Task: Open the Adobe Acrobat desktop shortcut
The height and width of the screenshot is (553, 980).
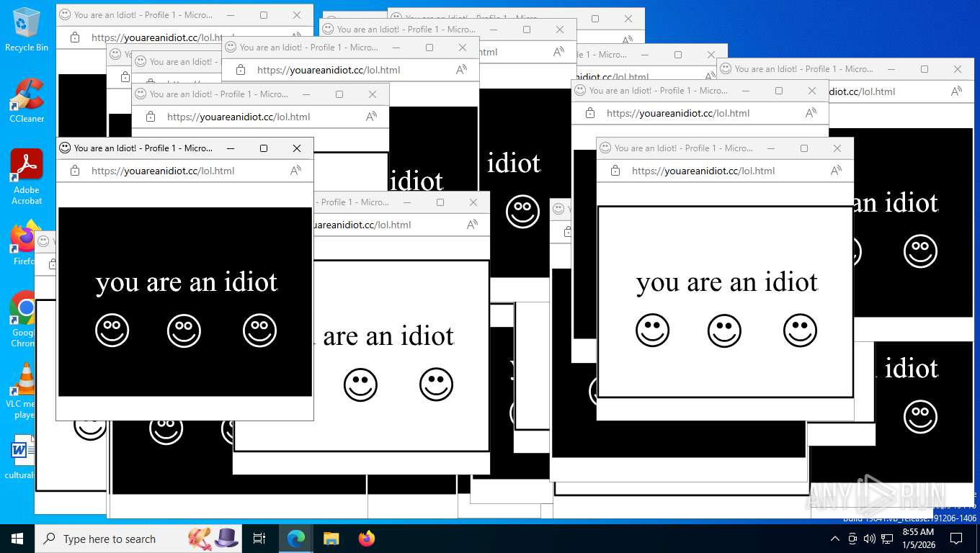Action: click(26, 176)
